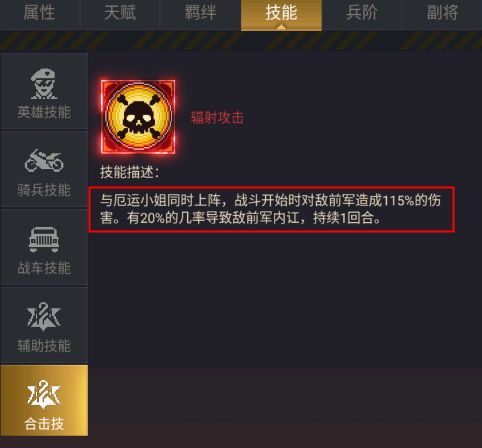
Task: Select the star emblem above 辅助技能
Action: point(44,317)
